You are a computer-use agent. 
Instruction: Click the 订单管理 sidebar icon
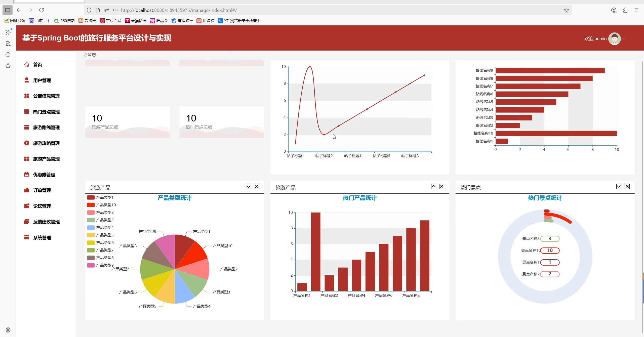pyautogui.click(x=27, y=190)
